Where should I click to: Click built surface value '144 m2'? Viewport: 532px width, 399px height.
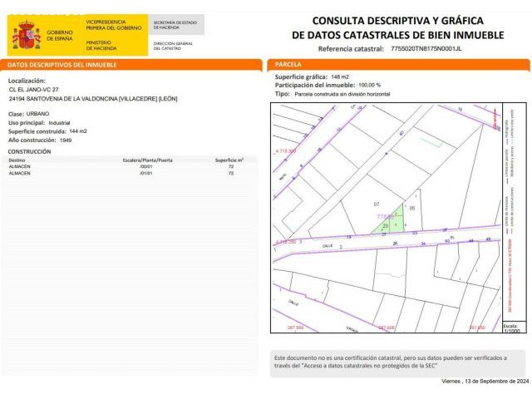click(78, 131)
